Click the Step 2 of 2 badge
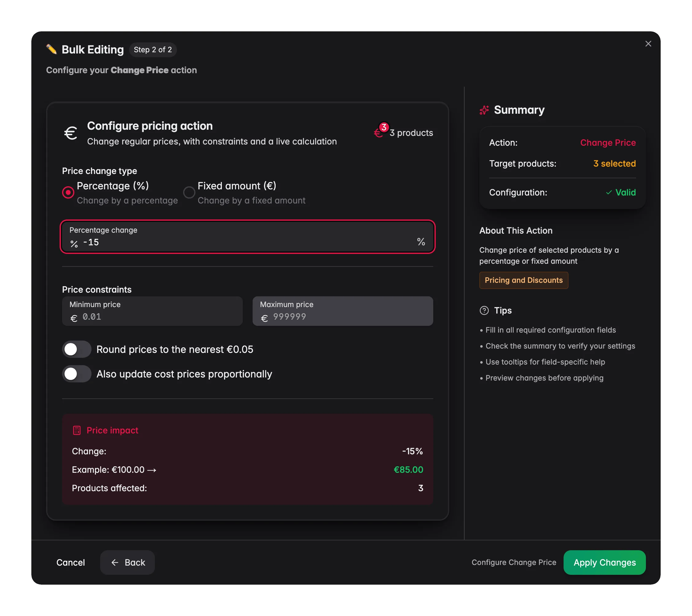This screenshot has height=616, width=692. (153, 50)
